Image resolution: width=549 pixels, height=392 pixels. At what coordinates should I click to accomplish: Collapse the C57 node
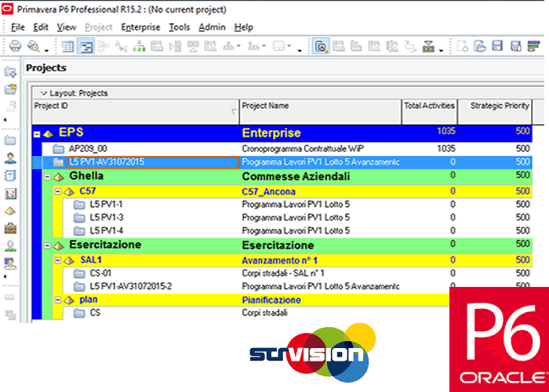click(x=58, y=191)
